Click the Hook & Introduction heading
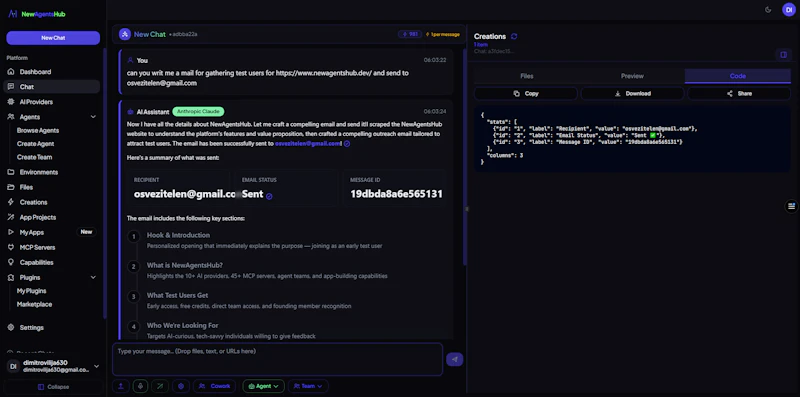This screenshot has height=397, width=800. tap(178, 235)
